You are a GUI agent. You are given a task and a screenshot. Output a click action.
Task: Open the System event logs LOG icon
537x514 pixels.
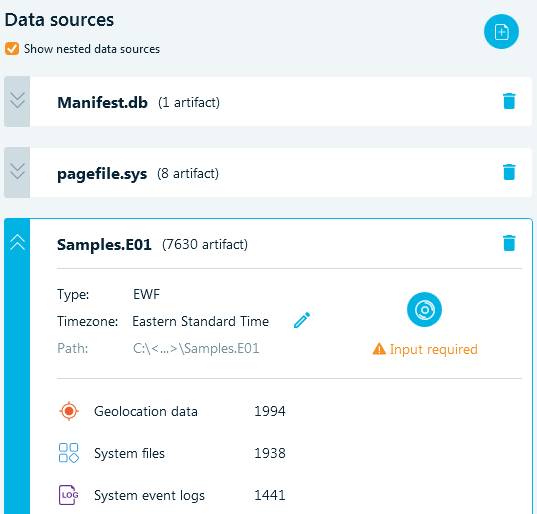coord(68,495)
